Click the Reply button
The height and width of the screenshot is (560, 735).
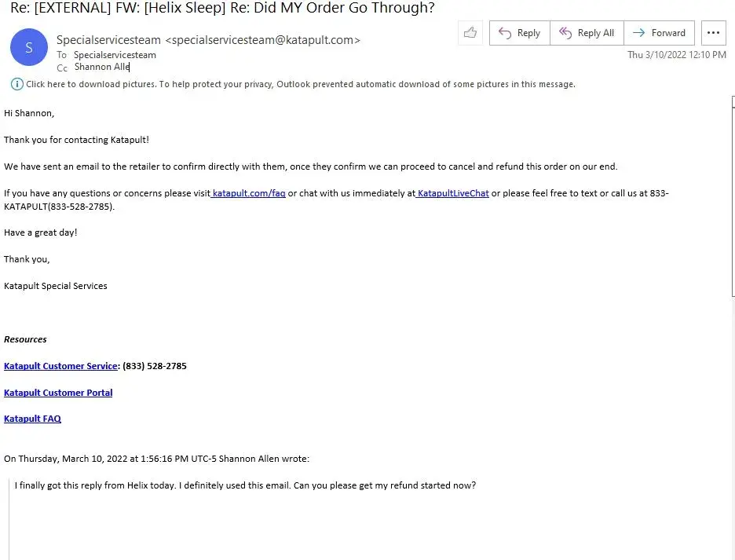pos(519,33)
